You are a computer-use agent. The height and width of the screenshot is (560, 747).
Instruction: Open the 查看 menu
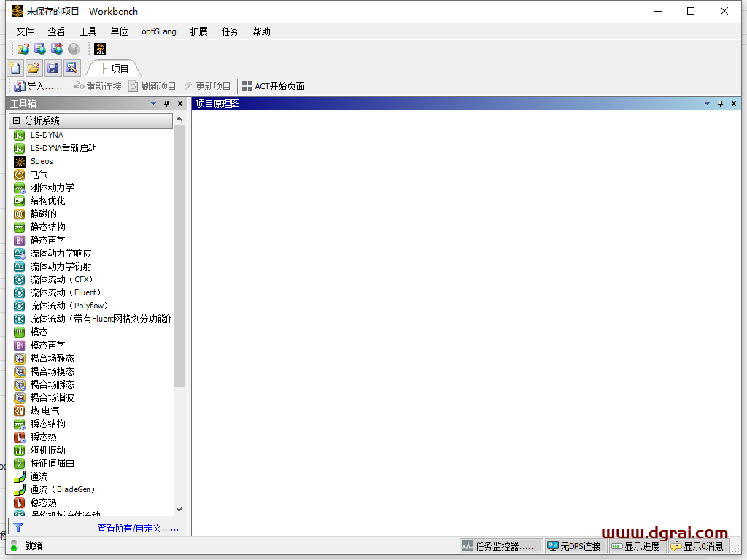56,31
